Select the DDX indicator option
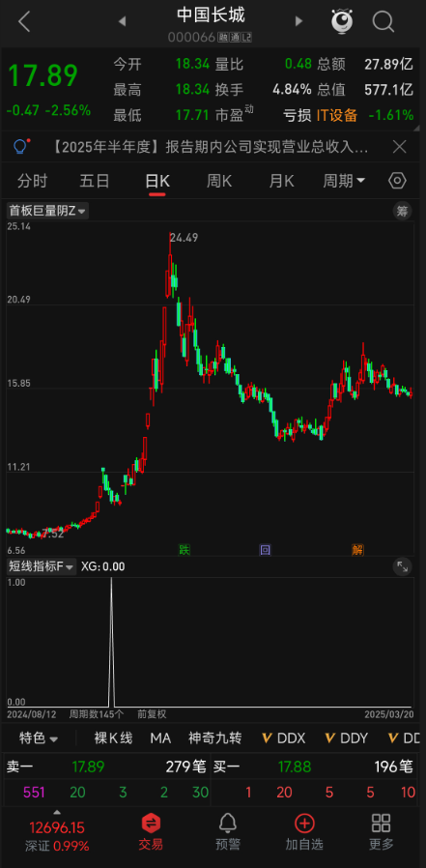Viewport: 426px width, 868px height. coord(283,738)
